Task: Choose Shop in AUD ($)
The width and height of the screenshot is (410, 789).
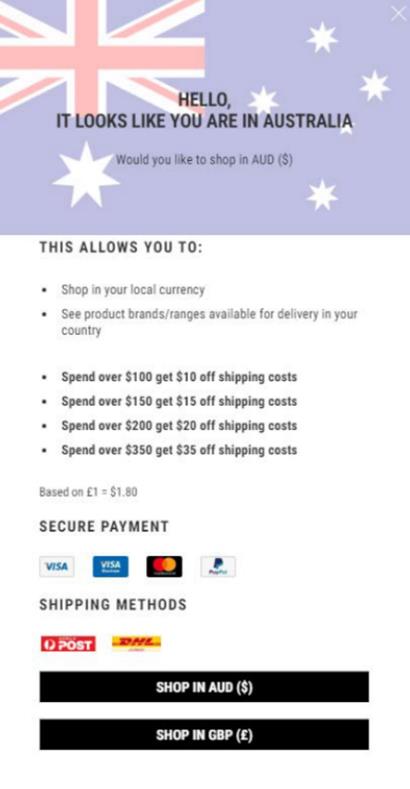Action: click(x=204, y=687)
